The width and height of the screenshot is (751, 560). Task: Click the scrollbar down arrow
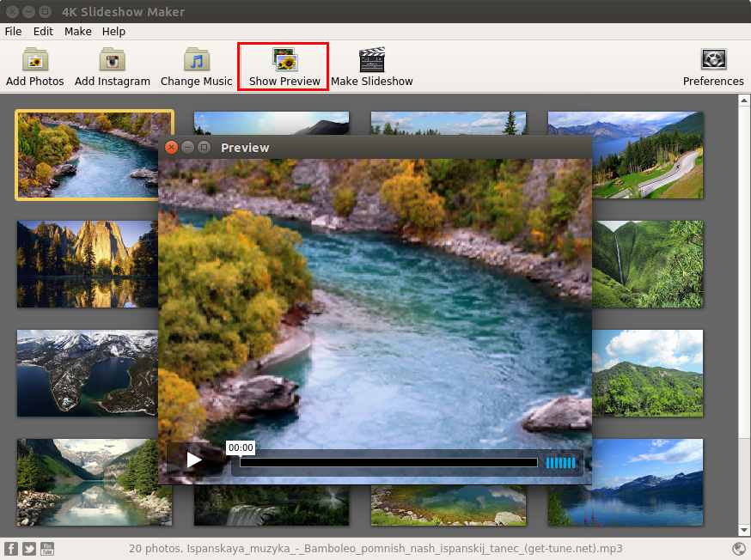(744, 530)
